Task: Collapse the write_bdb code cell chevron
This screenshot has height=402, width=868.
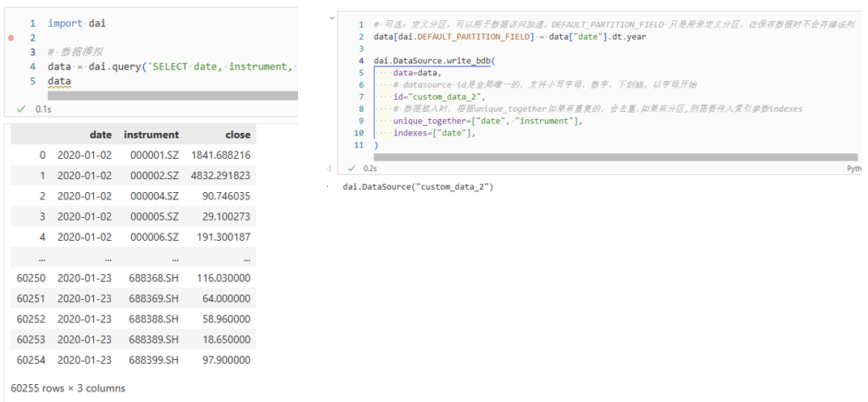Action: [330, 169]
